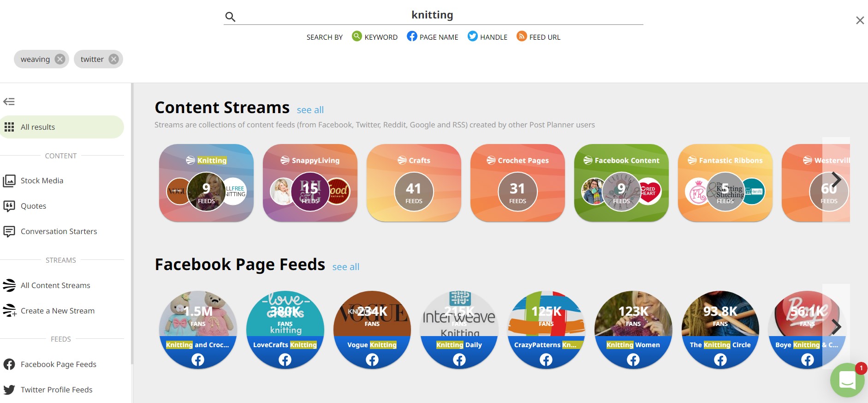Open the Crochet Pages stream card
This screenshot has height=403, width=868.
point(517,183)
